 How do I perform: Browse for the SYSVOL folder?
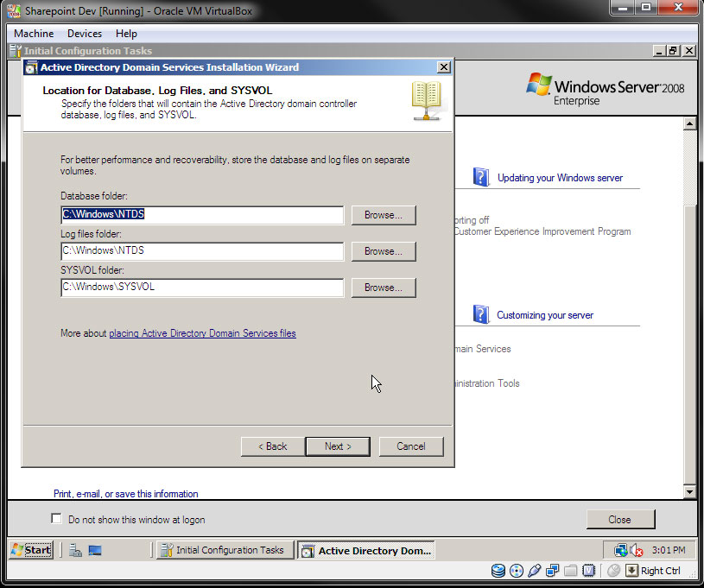(x=384, y=288)
